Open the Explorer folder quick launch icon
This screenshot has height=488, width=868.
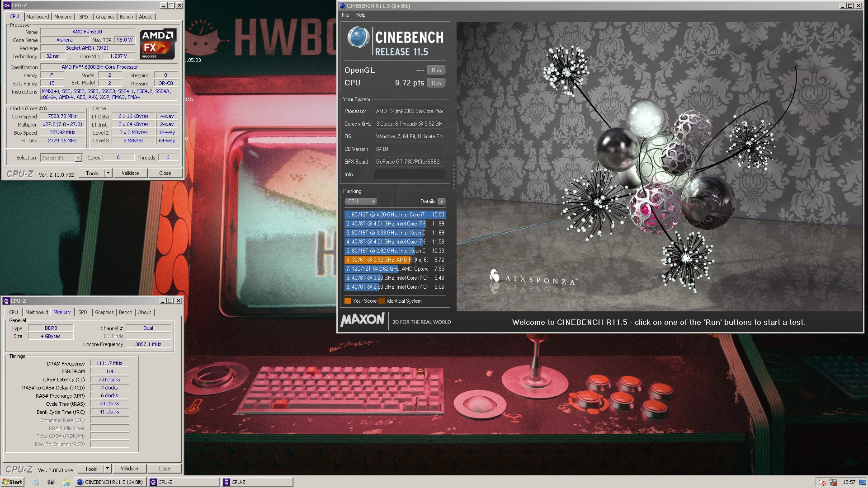pos(66,482)
